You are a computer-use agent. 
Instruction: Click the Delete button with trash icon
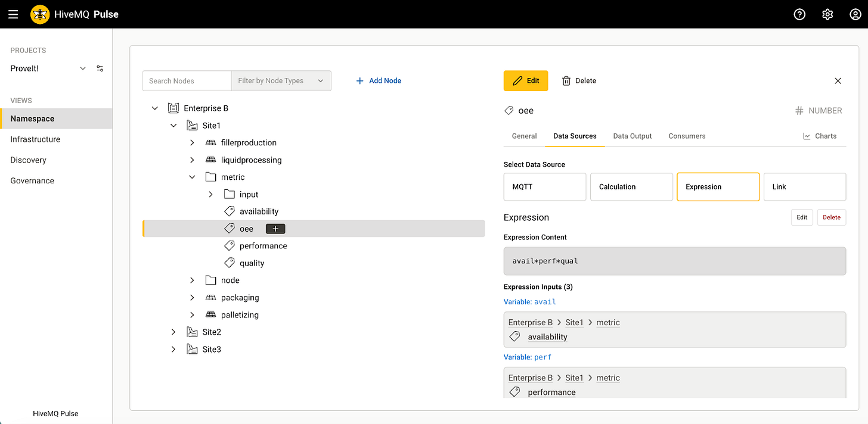pos(579,81)
